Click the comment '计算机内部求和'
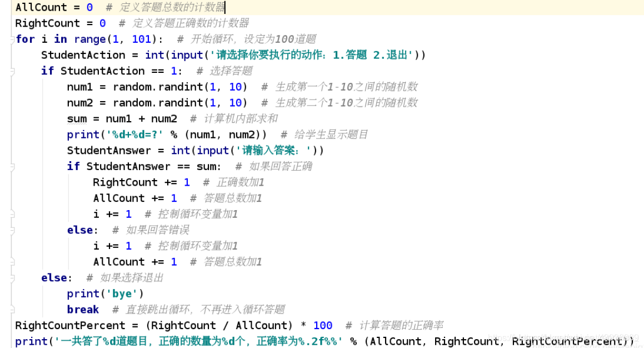 241,119
